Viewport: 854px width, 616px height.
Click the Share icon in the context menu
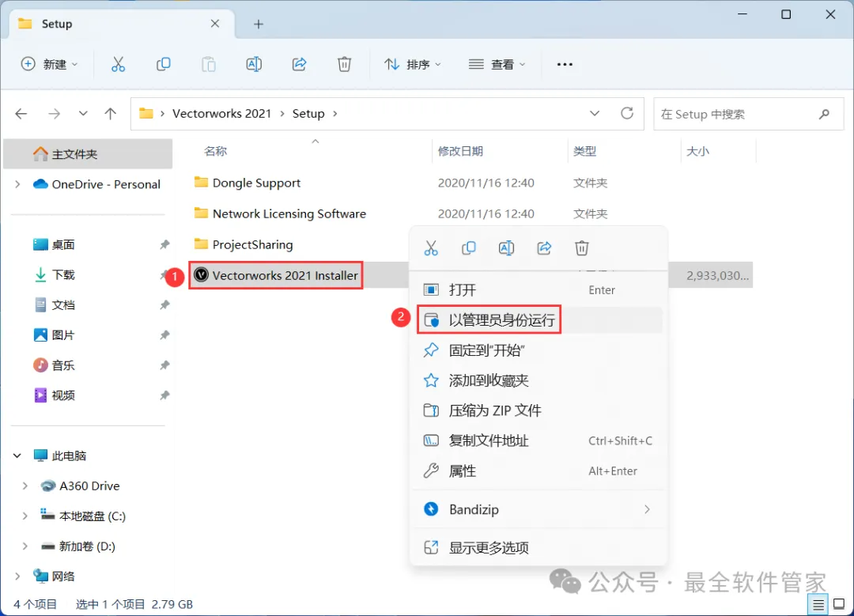(x=544, y=248)
